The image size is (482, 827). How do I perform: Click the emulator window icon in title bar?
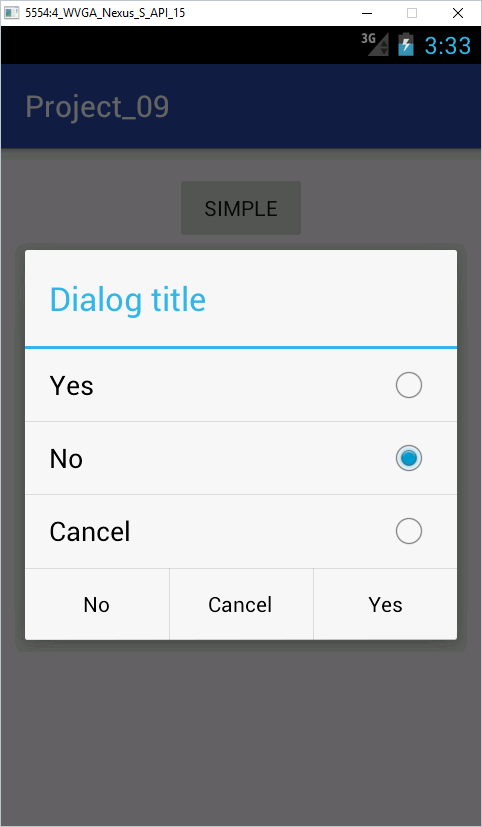coord(12,13)
